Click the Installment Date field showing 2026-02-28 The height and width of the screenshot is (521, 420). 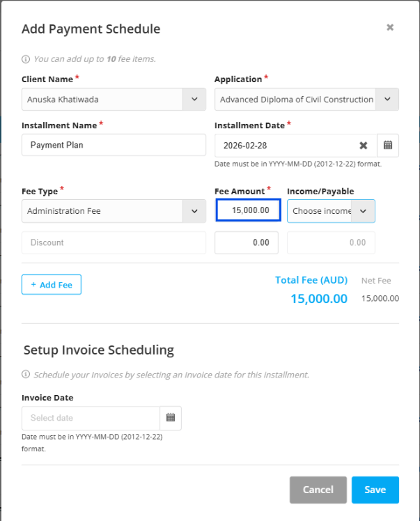(286, 146)
